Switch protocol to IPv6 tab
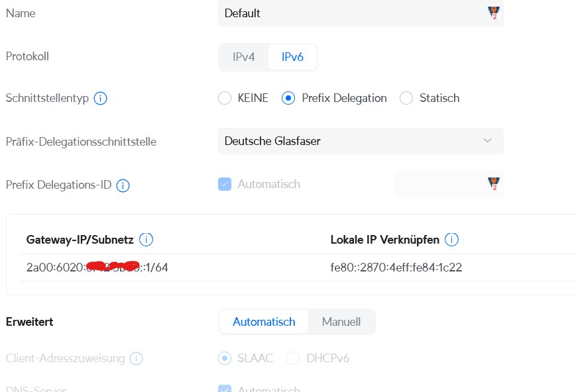Image resolution: width=578 pixels, height=392 pixels. coord(292,57)
